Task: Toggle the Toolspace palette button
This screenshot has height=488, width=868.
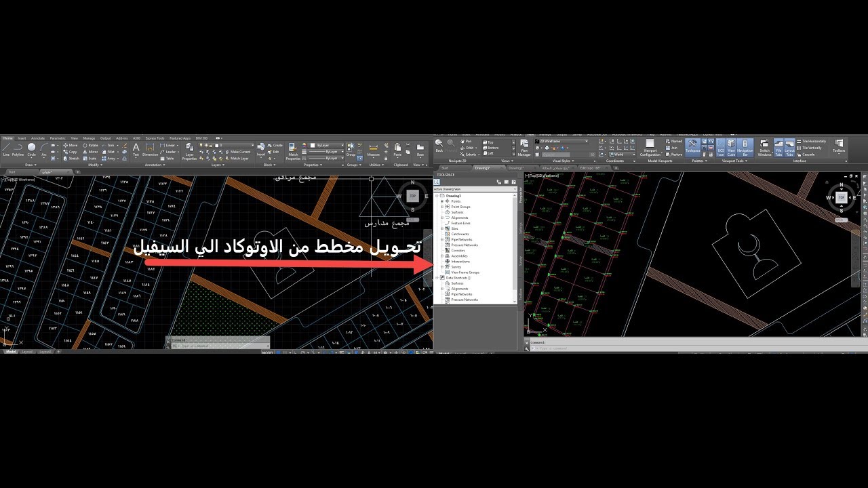Action: pyautogui.click(x=692, y=146)
